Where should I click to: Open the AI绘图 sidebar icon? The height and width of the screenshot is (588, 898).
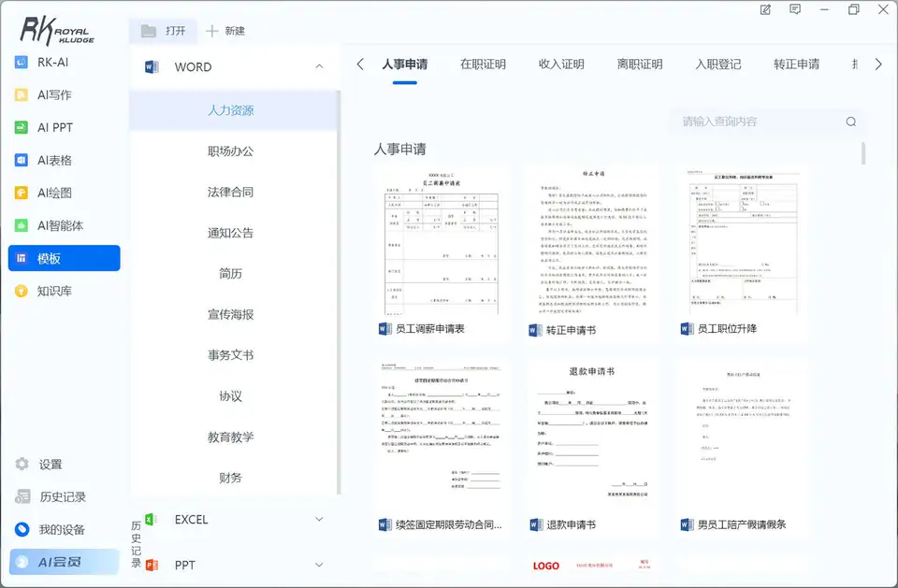[22, 193]
